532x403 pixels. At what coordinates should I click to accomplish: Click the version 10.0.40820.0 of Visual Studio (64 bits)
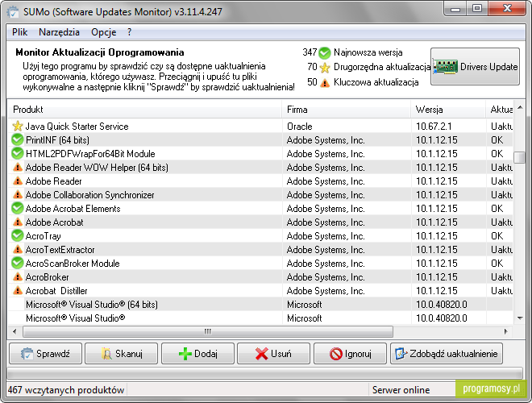(x=442, y=305)
